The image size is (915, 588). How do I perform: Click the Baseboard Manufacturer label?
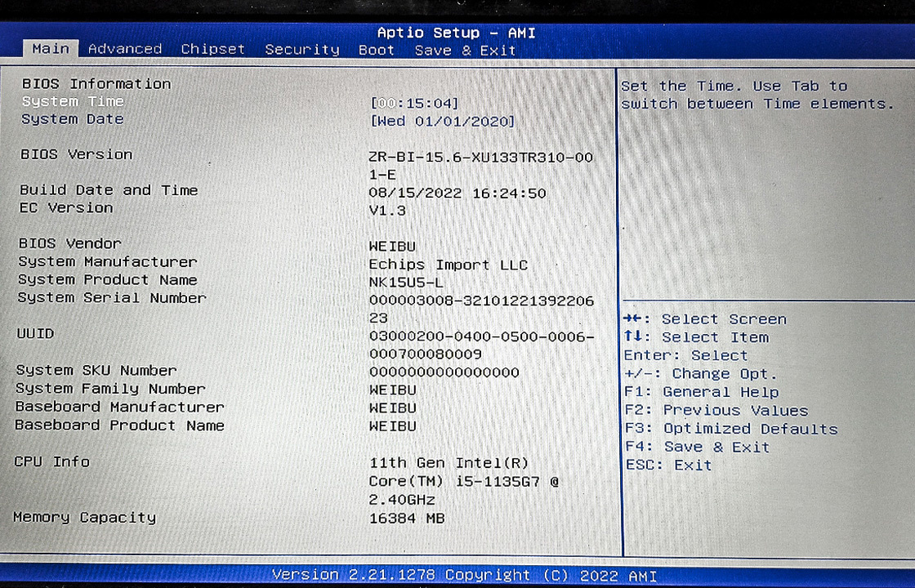119,407
